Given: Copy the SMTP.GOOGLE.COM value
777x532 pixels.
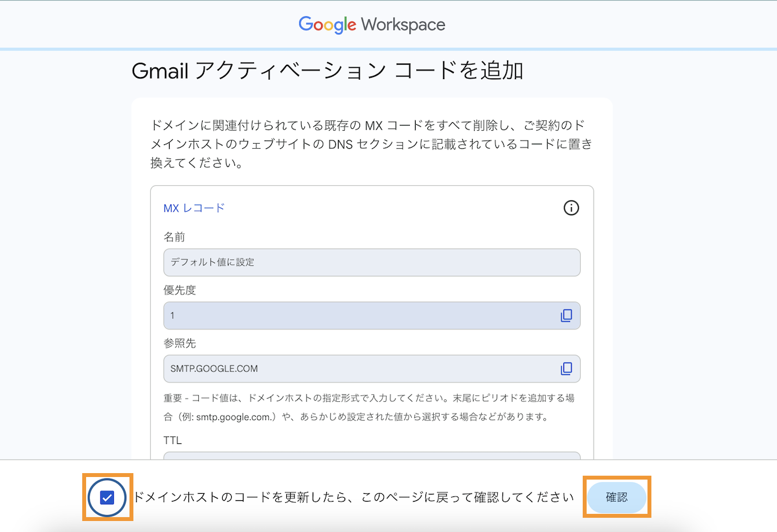Looking at the screenshot, I should 567,369.
